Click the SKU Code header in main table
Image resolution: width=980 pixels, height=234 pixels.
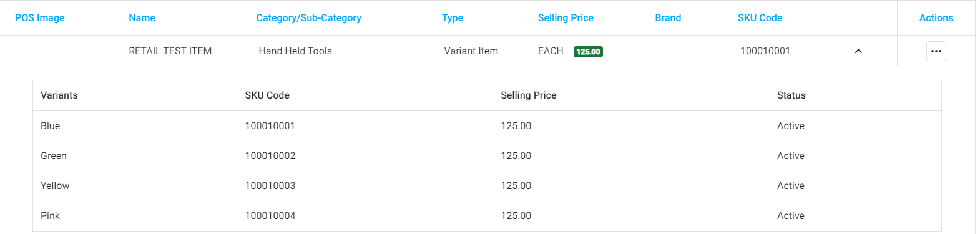coord(760,18)
